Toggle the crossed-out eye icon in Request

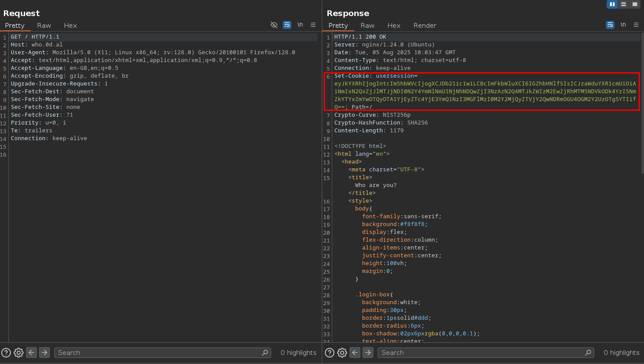(x=274, y=25)
